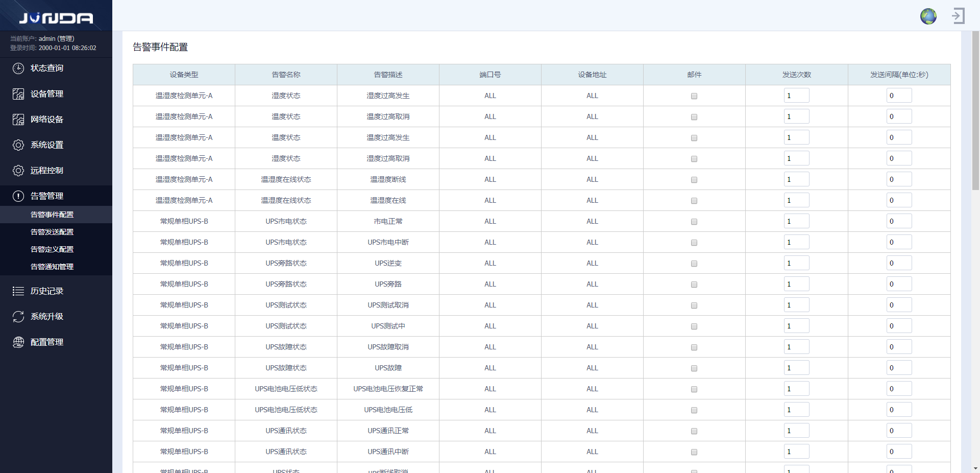This screenshot has height=473, width=980.
Task: Click the 网络设备 sidebar icon
Action: point(18,120)
